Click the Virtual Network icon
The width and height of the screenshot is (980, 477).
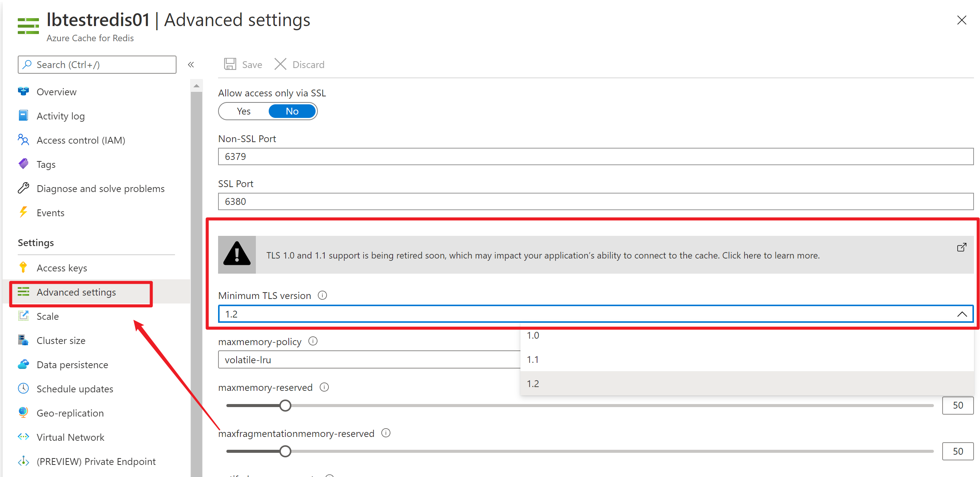[23, 437]
